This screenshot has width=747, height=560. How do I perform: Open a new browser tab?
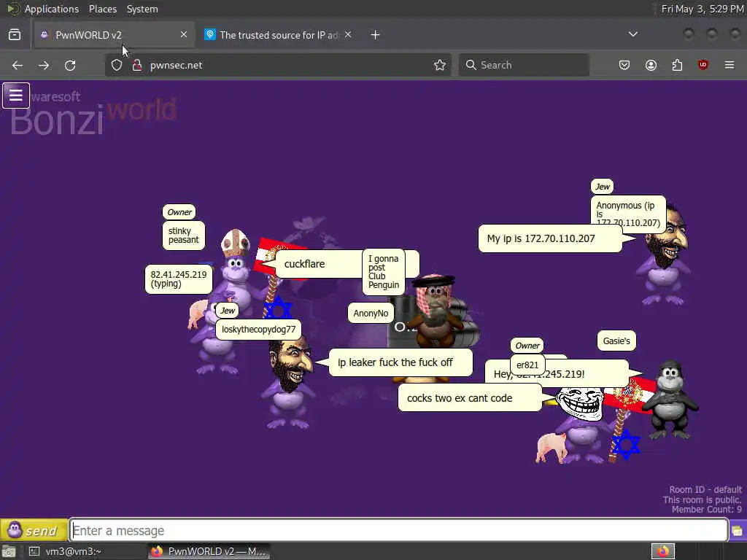(x=376, y=35)
